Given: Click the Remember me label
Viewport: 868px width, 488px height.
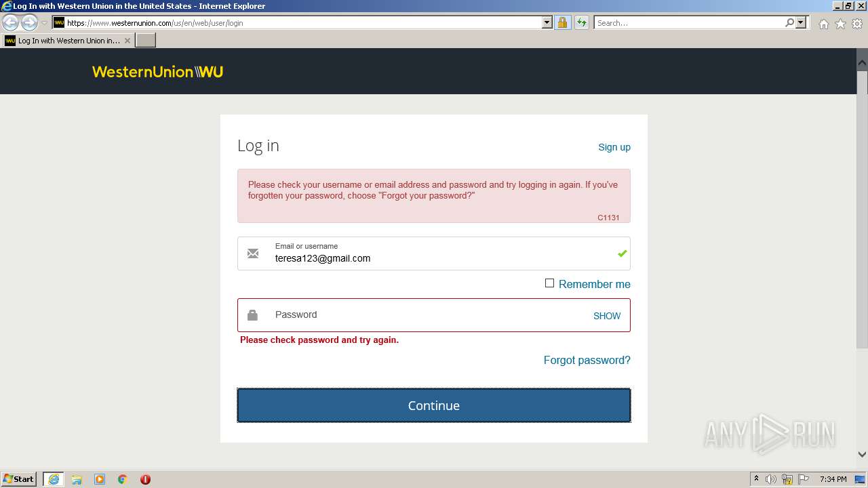Looking at the screenshot, I should click(595, 284).
